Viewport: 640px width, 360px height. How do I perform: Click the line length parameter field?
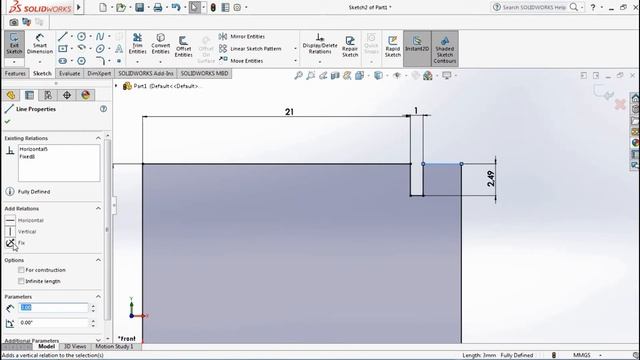[x=53, y=307]
